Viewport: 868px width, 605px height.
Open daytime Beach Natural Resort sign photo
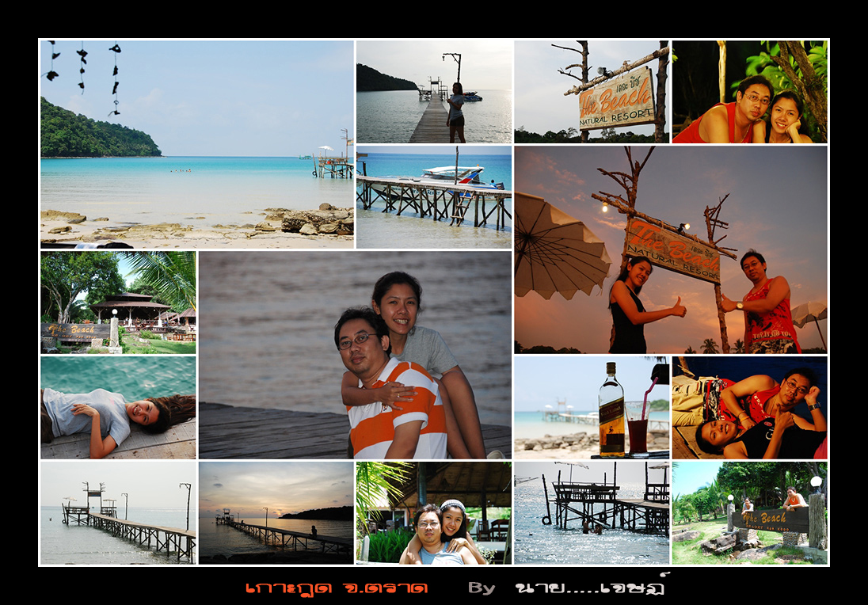[x=592, y=92]
